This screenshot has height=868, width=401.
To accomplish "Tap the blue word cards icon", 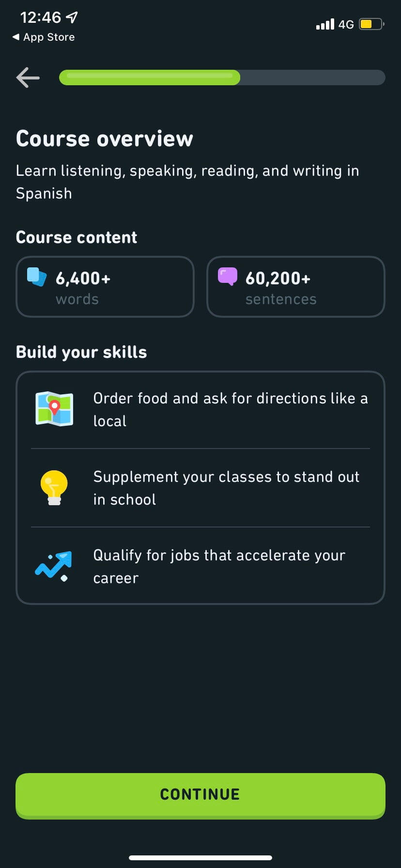I will tap(37, 277).
